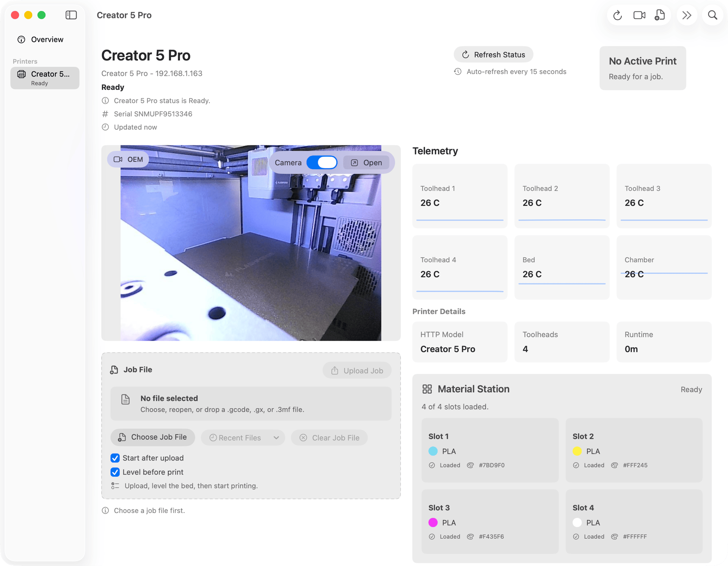Viewport: 728px width, 566px height.
Task: Click the Slot 4 PLA card title
Action: (583, 508)
